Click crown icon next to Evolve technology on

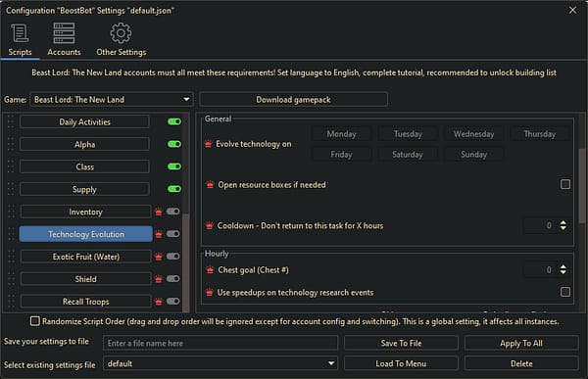(x=208, y=144)
